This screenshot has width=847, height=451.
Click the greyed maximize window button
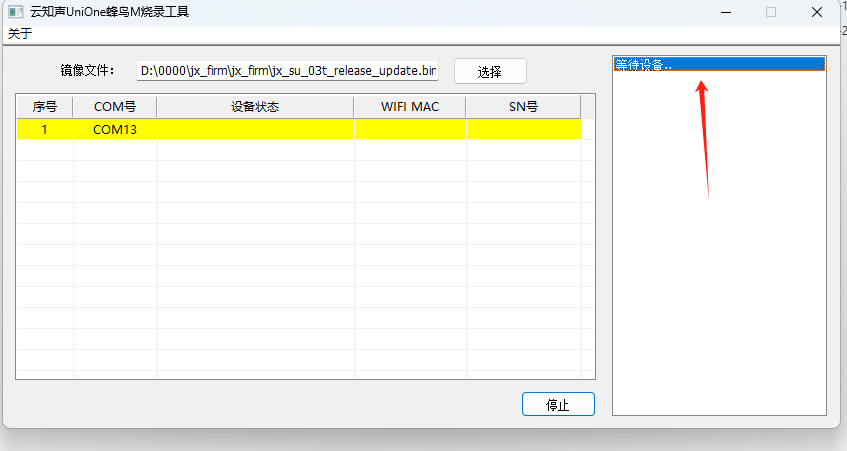771,12
